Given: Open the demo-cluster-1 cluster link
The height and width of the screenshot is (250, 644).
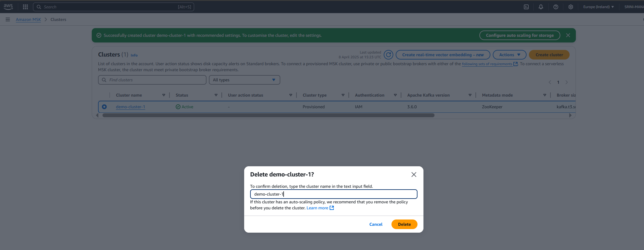Looking at the screenshot, I should (131, 107).
